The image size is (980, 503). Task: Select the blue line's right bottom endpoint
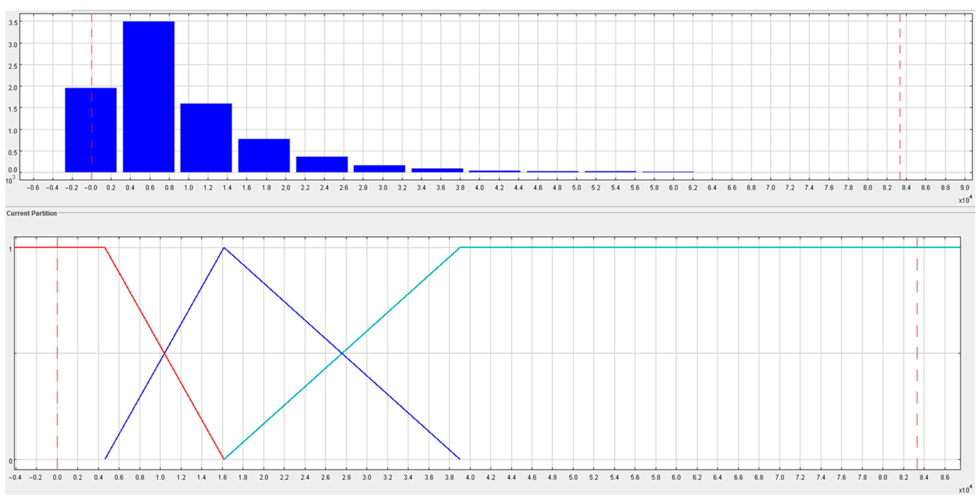[x=460, y=459]
